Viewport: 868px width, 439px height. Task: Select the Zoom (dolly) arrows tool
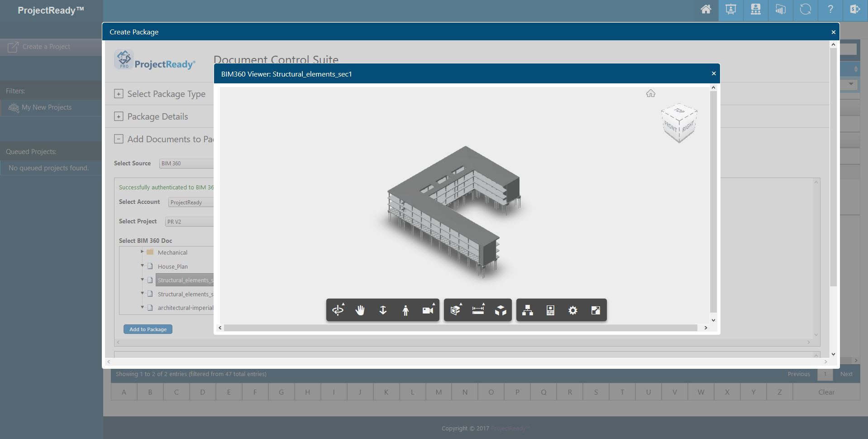point(383,310)
